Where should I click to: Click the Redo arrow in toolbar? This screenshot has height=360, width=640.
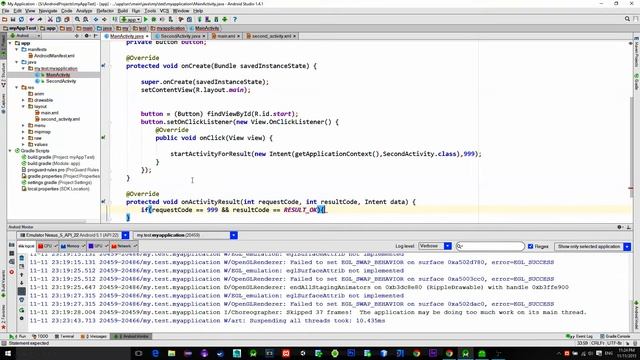pyautogui.click(x=40, y=19)
